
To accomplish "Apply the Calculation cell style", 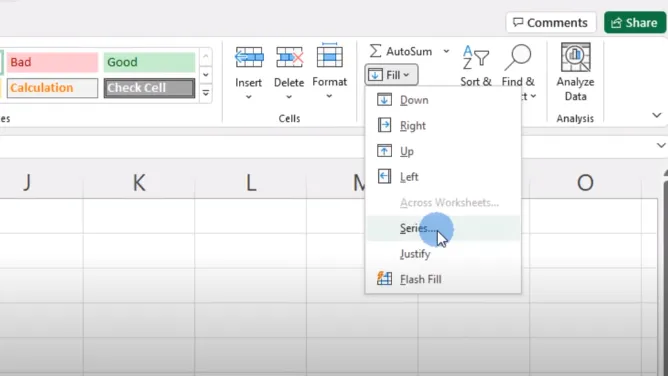I will coord(52,88).
